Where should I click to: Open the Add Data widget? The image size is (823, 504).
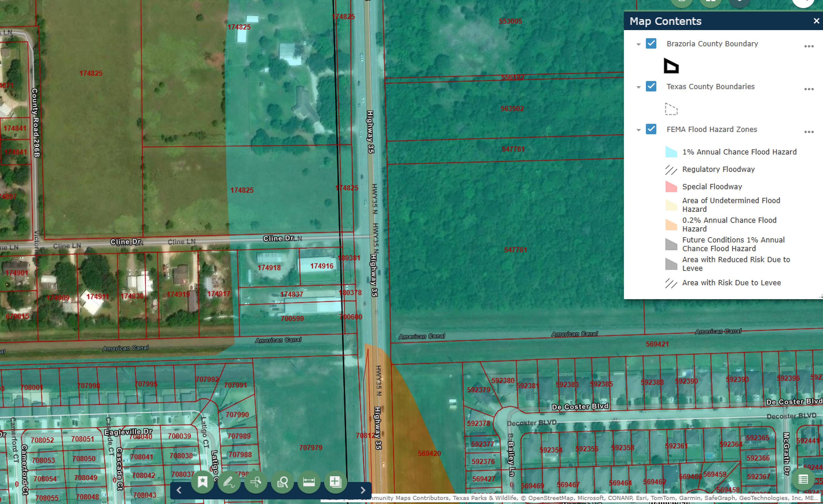(x=335, y=482)
